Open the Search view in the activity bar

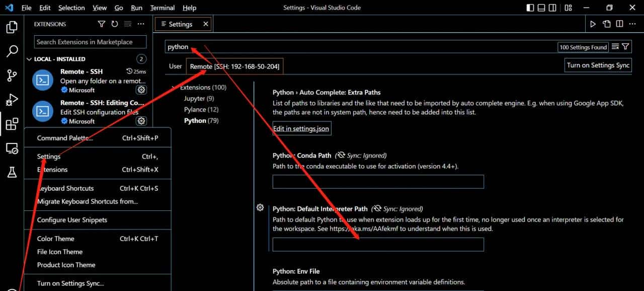click(12, 51)
